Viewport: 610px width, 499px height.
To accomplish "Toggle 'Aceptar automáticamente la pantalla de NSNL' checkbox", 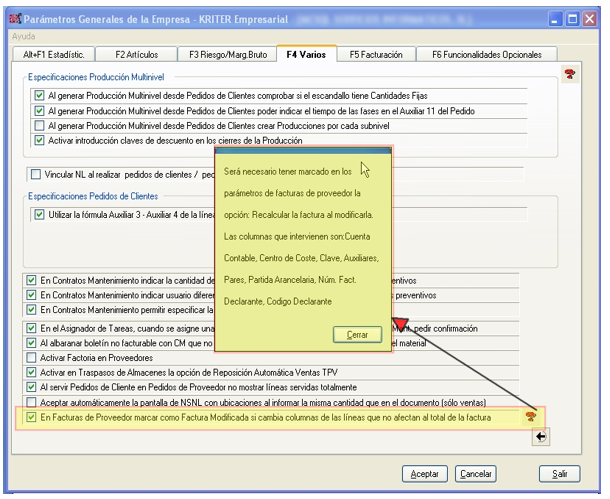I will 32,399.
